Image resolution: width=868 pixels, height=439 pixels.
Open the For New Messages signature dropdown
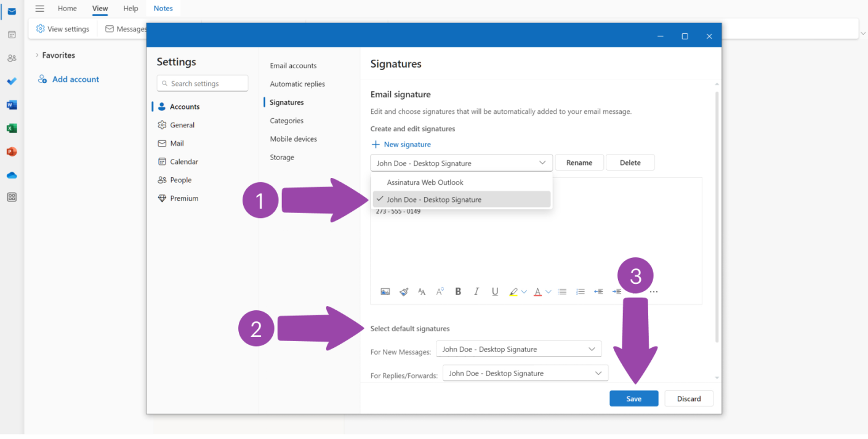tap(518, 348)
